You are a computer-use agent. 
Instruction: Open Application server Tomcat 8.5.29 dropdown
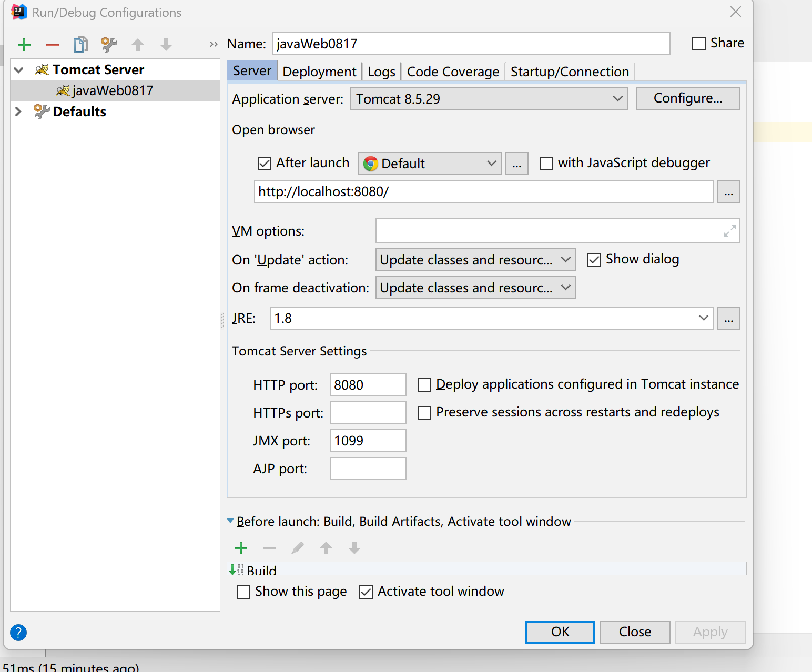(489, 99)
